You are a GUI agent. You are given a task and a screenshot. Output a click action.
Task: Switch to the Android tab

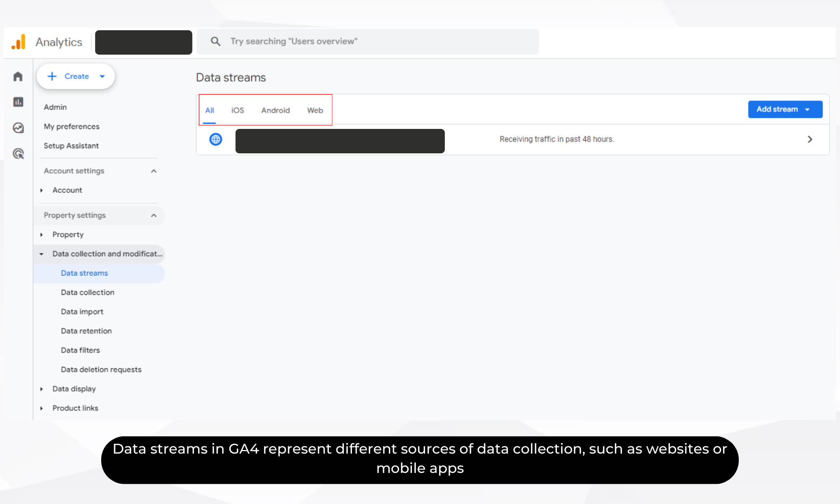point(276,110)
